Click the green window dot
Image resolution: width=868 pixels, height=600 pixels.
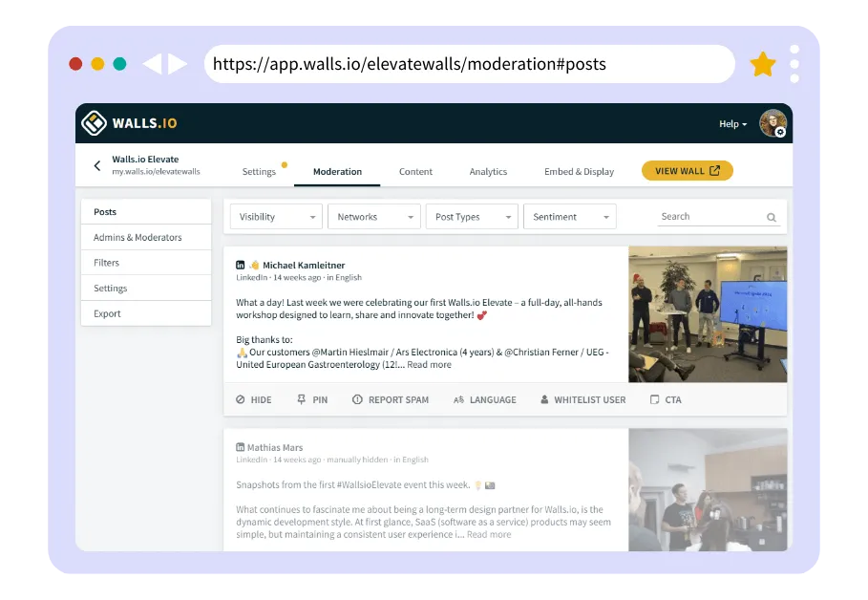[x=119, y=64]
